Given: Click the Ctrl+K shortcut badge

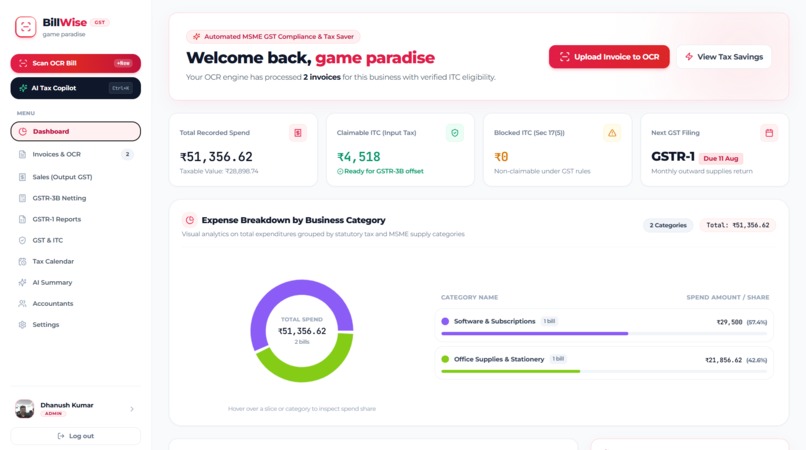Looking at the screenshot, I should point(120,88).
